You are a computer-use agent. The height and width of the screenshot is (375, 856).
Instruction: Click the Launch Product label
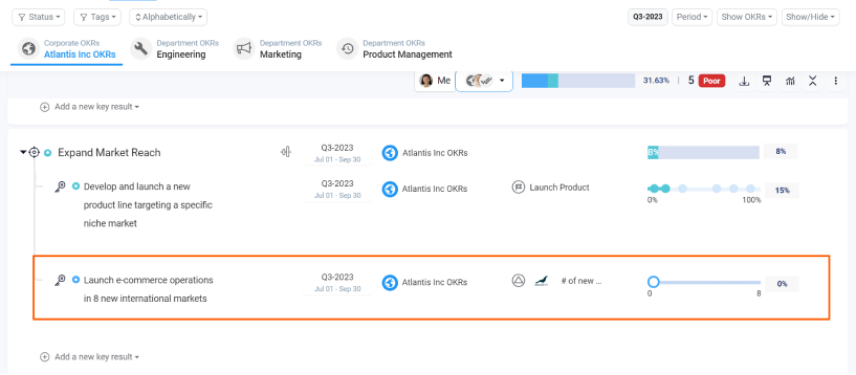[560, 187]
